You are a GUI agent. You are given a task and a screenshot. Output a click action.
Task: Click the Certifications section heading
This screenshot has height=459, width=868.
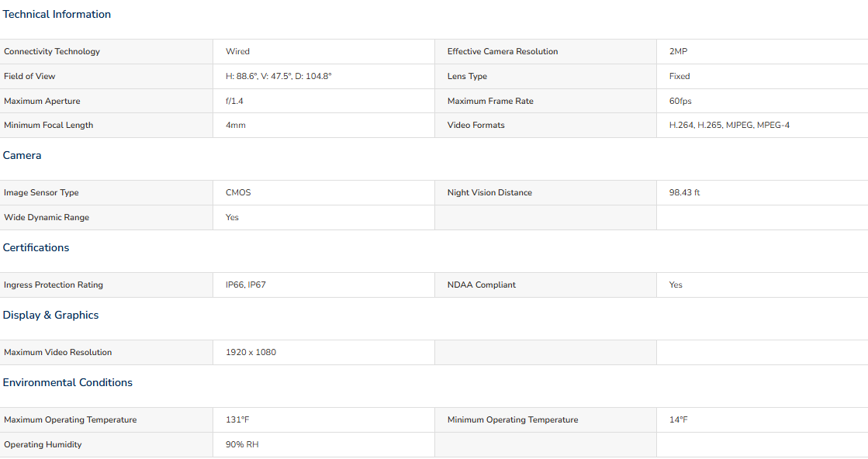pyautogui.click(x=36, y=248)
